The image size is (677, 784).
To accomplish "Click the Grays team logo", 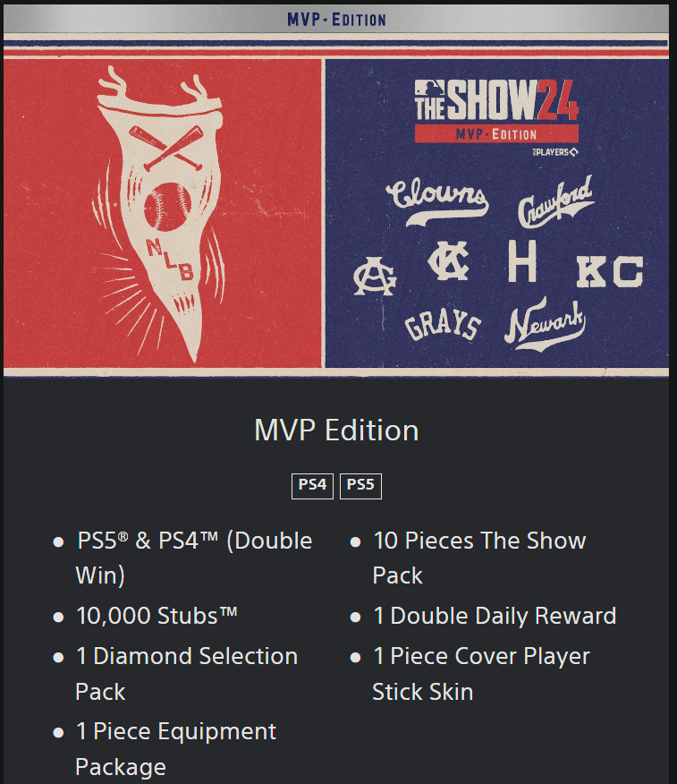I will [x=443, y=323].
